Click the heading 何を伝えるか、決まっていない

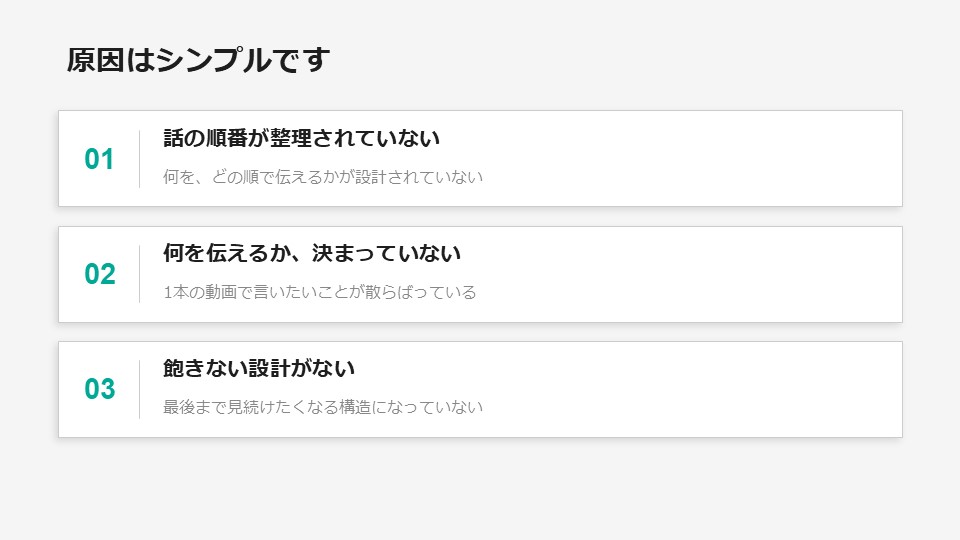pos(312,253)
